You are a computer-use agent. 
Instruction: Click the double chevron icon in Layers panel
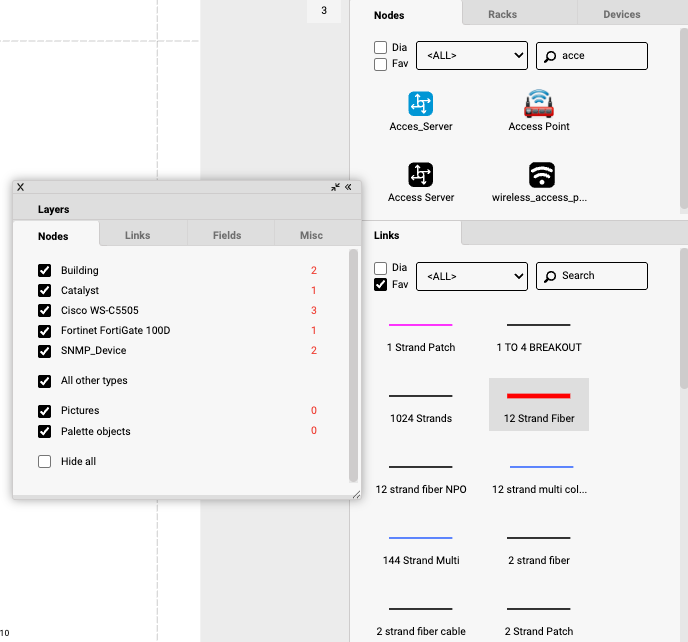coord(349,187)
